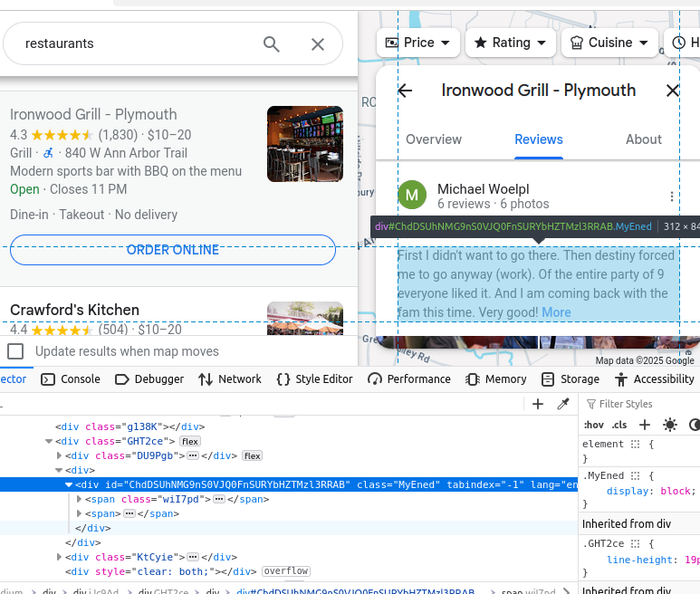Select the Overview tab
This screenshot has width=700, height=594.
434,139
